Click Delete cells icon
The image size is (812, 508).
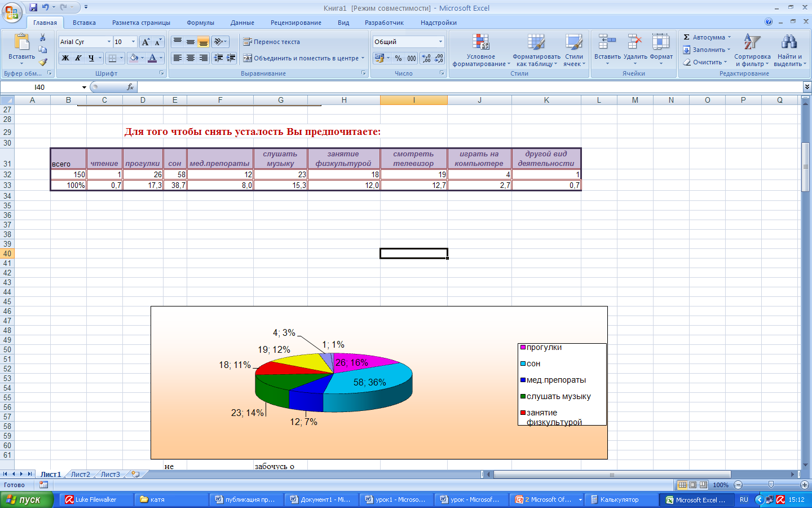[635, 42]
